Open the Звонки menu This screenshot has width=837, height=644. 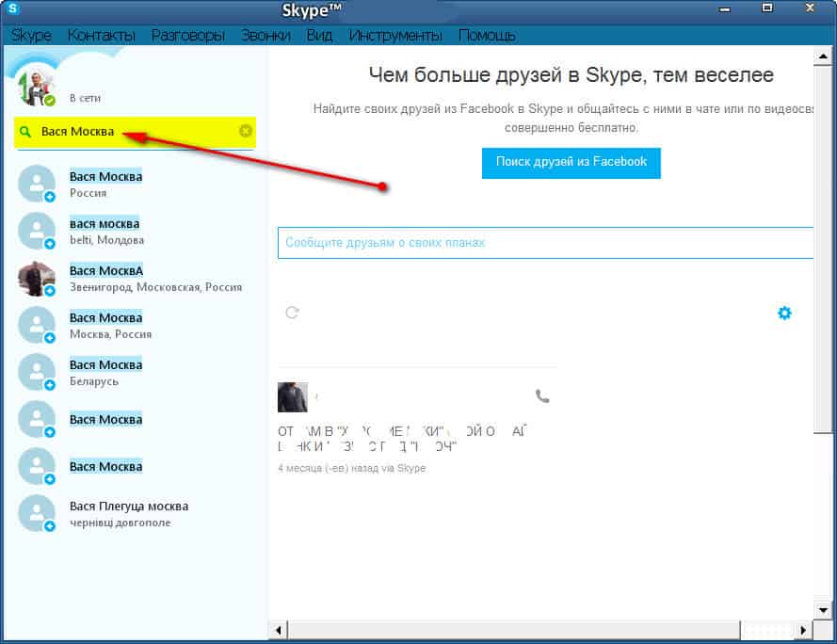[x=266, y=35]
